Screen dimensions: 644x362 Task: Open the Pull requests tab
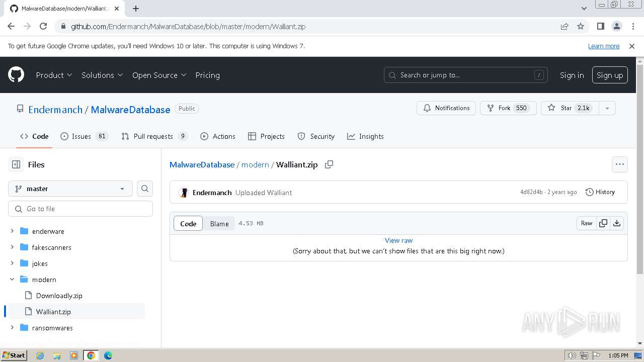(153, 136)
